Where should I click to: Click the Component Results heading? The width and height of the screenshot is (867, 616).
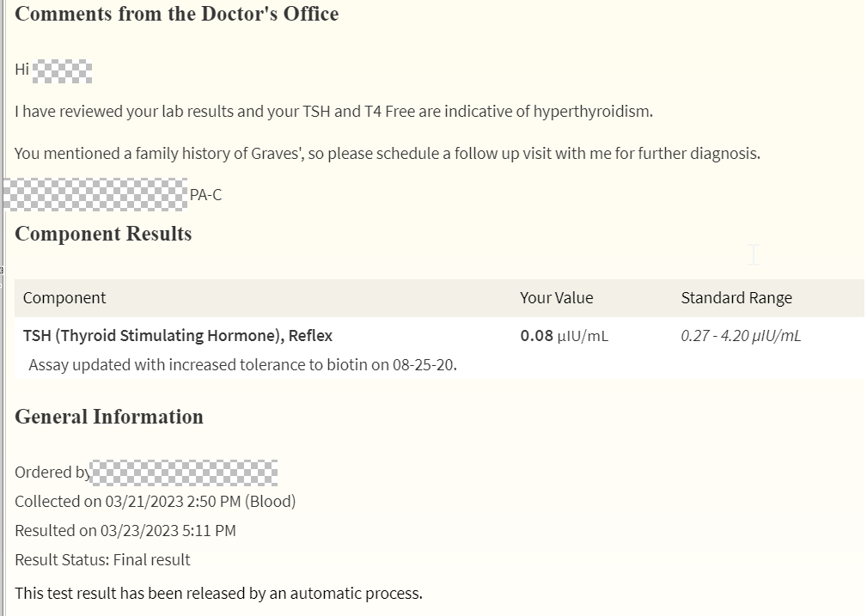coord(103,234)
